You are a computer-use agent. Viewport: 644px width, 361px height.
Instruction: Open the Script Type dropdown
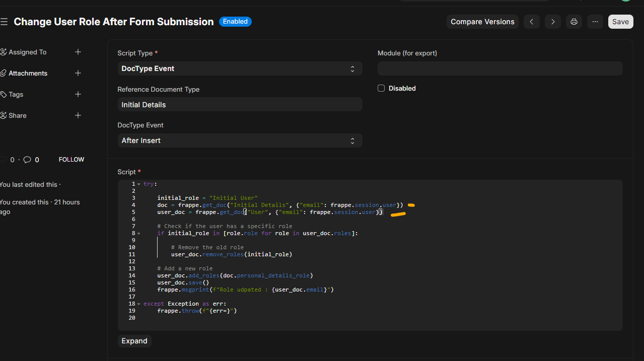pyautogui.click(x=240, y=68)
